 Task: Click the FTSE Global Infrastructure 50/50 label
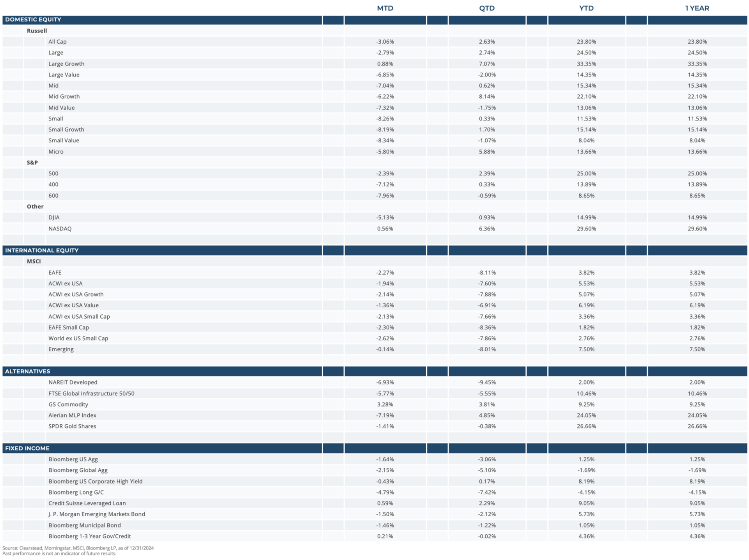pyautogui.click(x=91, y=393)
